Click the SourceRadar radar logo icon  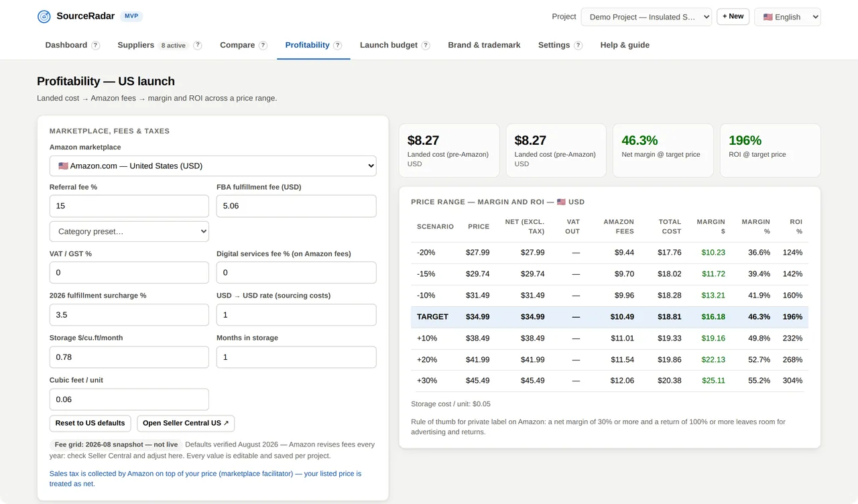click(x=44, y=17)
